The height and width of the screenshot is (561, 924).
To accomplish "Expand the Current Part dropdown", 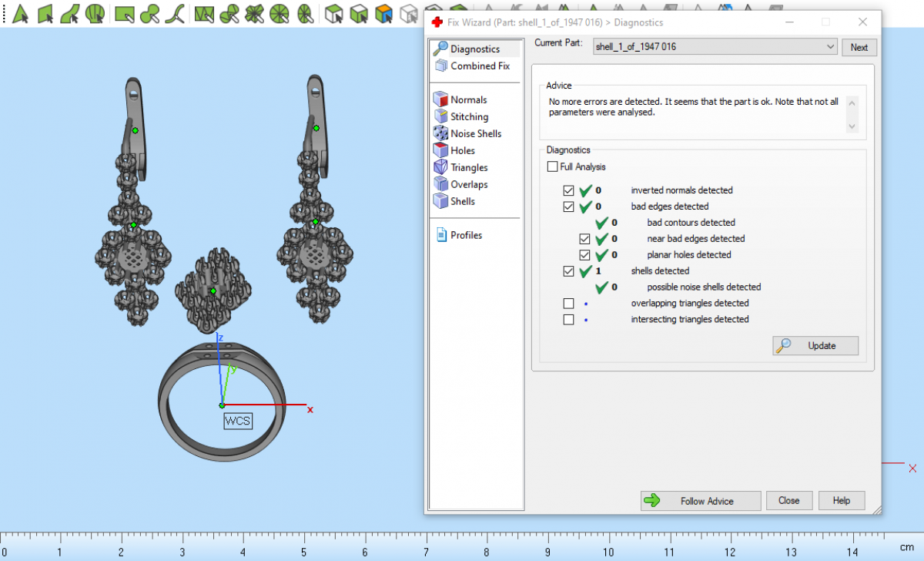I will click(829, 47).
